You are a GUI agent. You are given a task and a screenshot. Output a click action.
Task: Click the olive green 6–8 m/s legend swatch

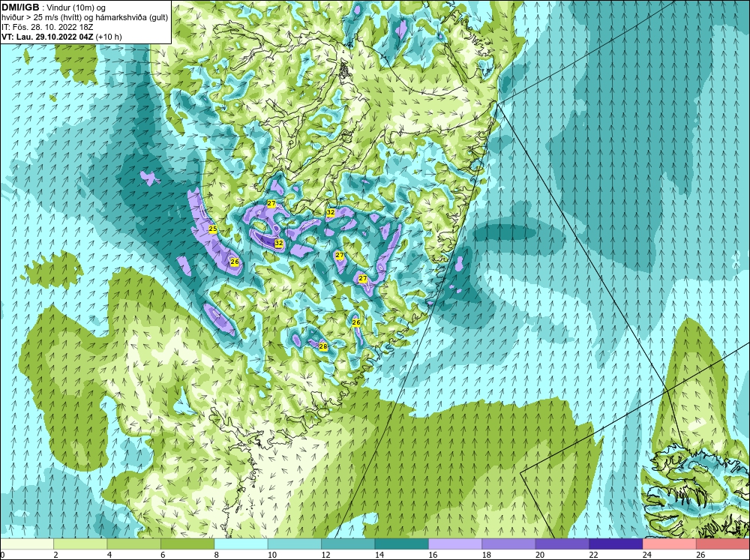pyautogui.click(x=187, y=544)
